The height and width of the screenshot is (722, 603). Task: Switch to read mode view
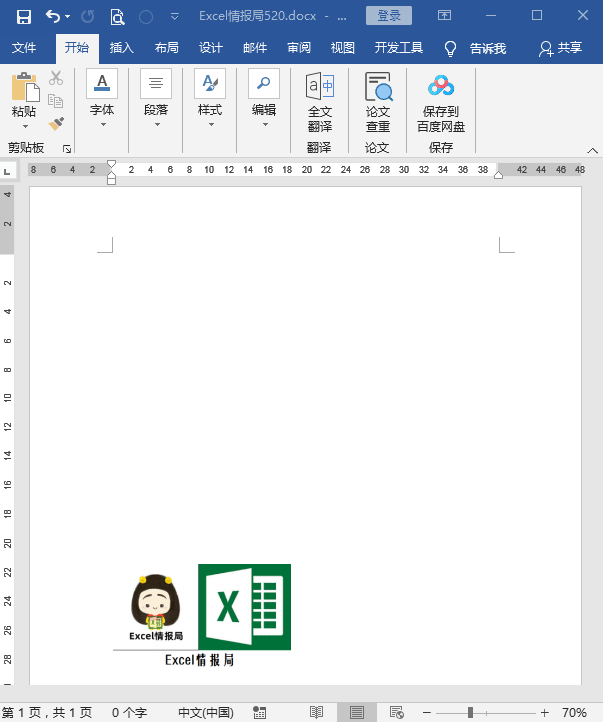[x=316, y=712]
